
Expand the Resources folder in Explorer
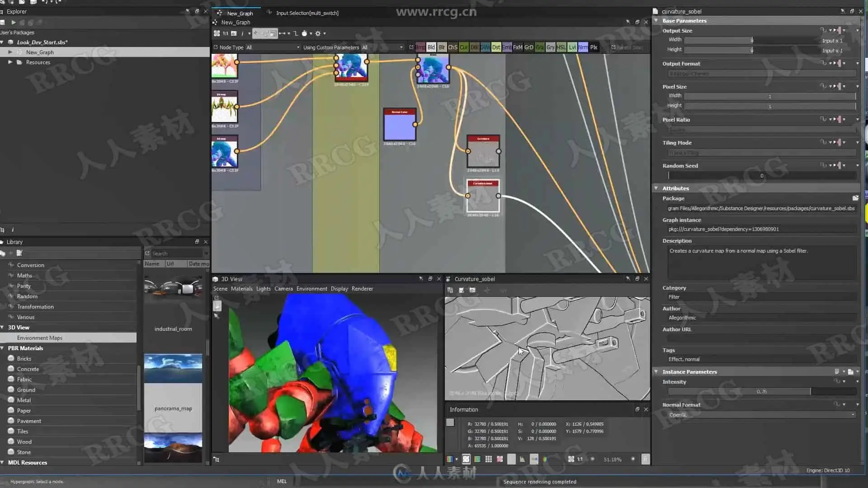coord(10,62)
